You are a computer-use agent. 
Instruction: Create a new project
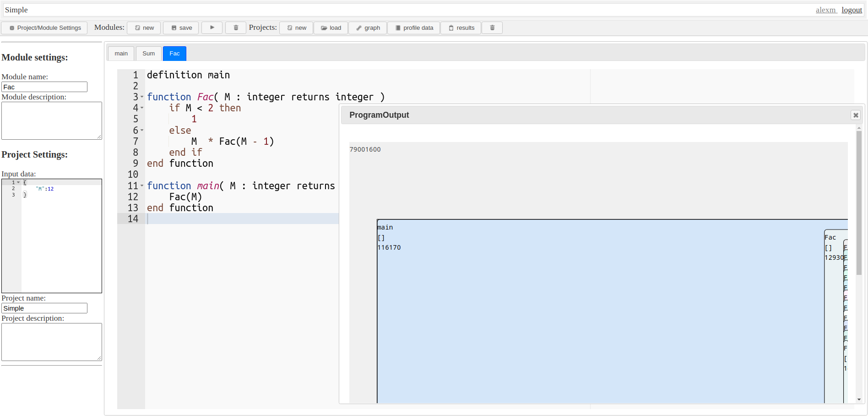[x=296, y=28]
